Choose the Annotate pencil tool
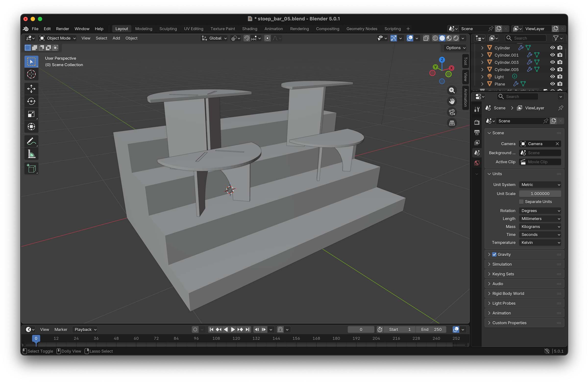Screen dimensions: 588x382 31,141
